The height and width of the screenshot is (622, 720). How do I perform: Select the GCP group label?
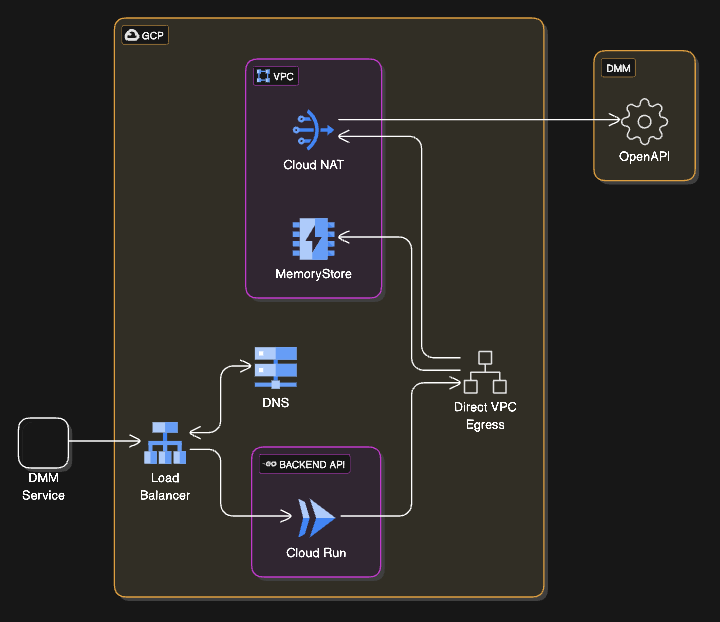pos(145,35)
